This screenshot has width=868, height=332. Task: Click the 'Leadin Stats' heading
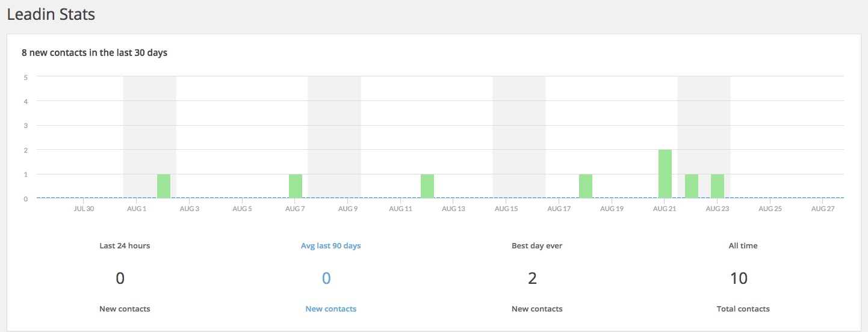[51, 14]
